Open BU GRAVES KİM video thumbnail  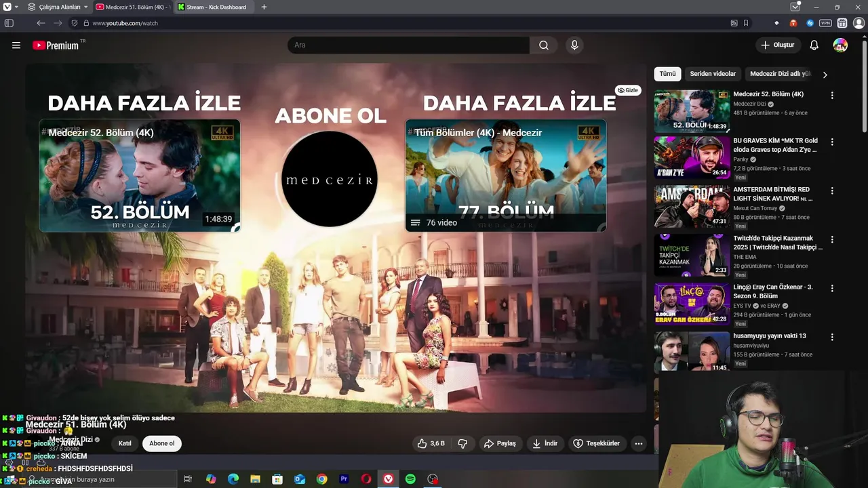[692, 158]
